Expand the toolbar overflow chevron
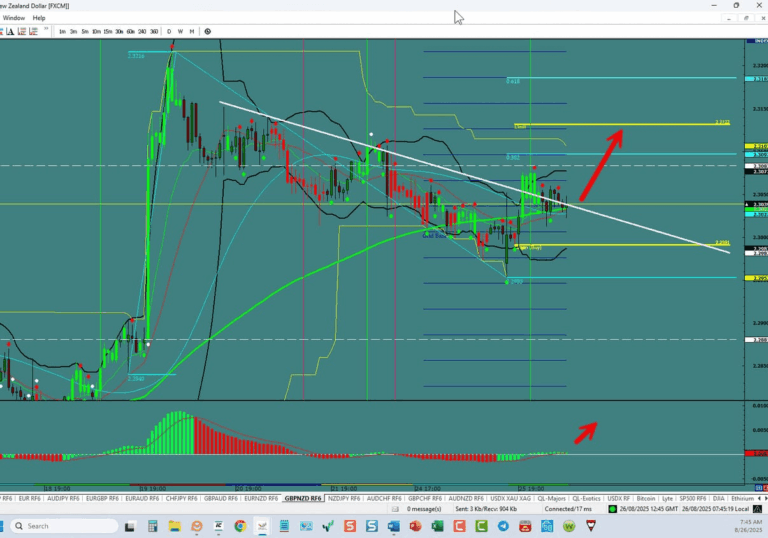 (46, 29)
